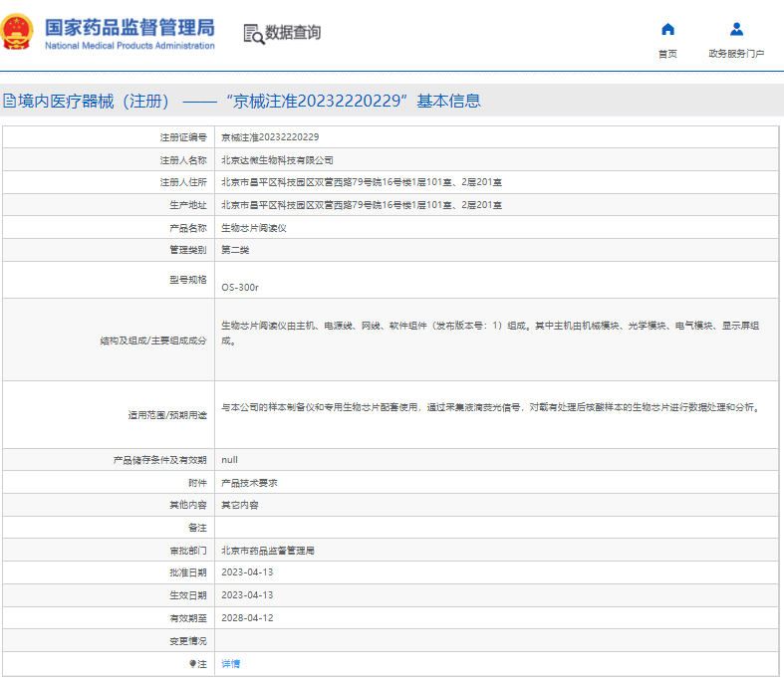The width and height of the screenshot is (784, 682).
Task: Select the null storage condition value
Action: [229, 460]
